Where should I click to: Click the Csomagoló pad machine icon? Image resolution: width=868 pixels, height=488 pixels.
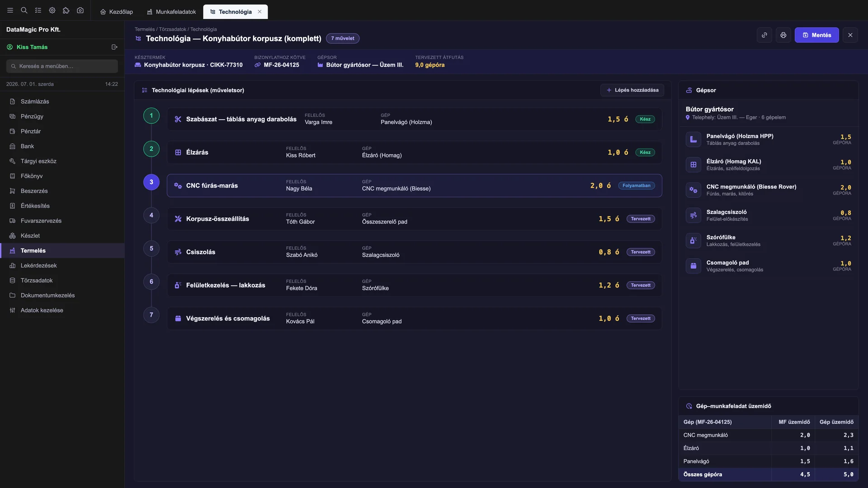pos(693,266)
